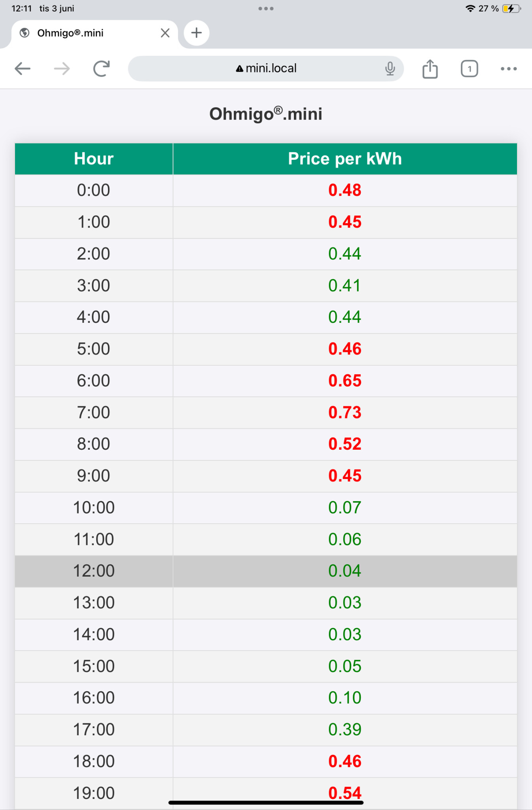Image resolution: width=532 pixels, height=810 pixels.
Task: Select the highlighted 12:00 row
Action: [266, 571]
